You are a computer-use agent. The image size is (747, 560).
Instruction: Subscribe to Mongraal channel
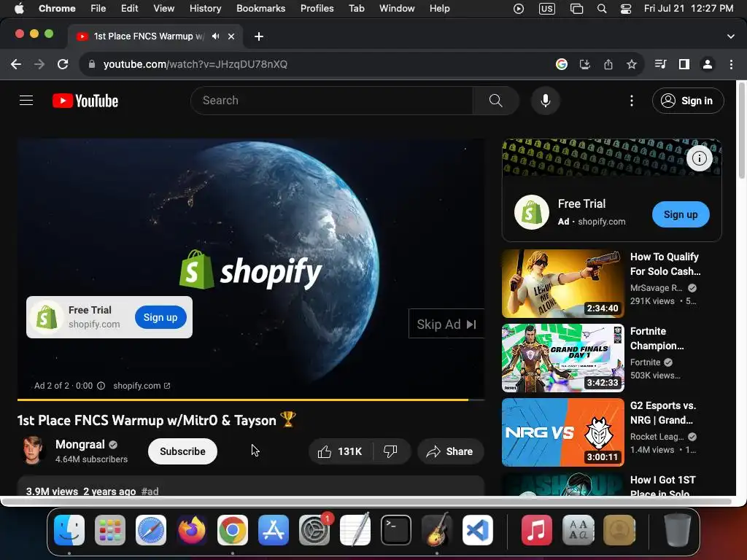[x=182, y=451]
